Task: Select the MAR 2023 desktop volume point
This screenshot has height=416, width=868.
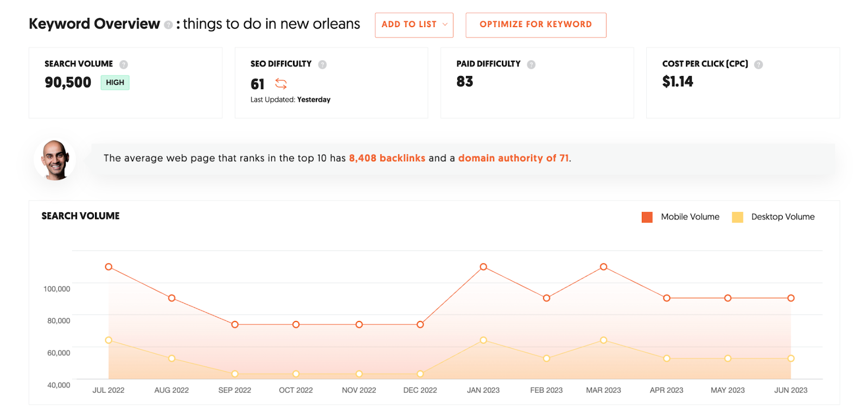Action: pyautogui.click(x=603, y=340)
